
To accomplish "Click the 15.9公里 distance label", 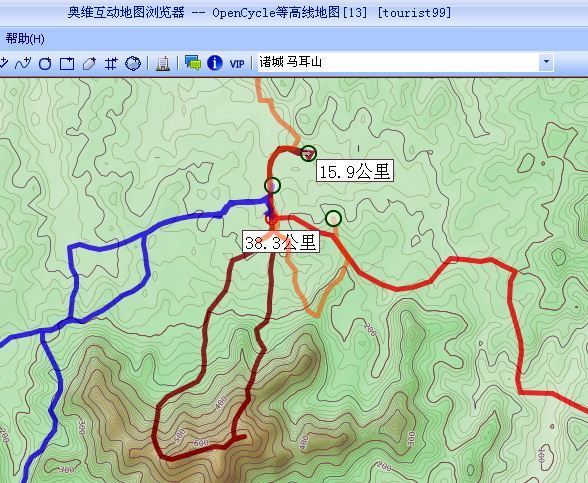I will click(x=355, y=171).
